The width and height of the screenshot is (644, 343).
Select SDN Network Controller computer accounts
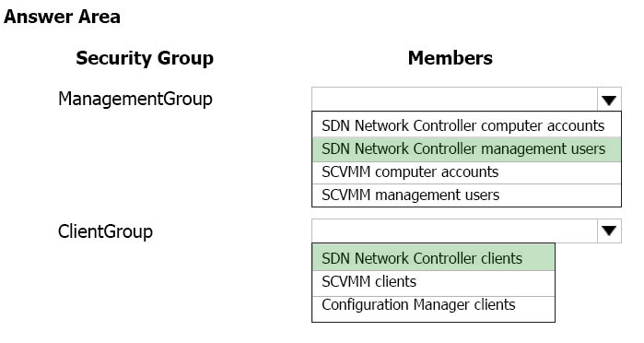tap(466, 125)
